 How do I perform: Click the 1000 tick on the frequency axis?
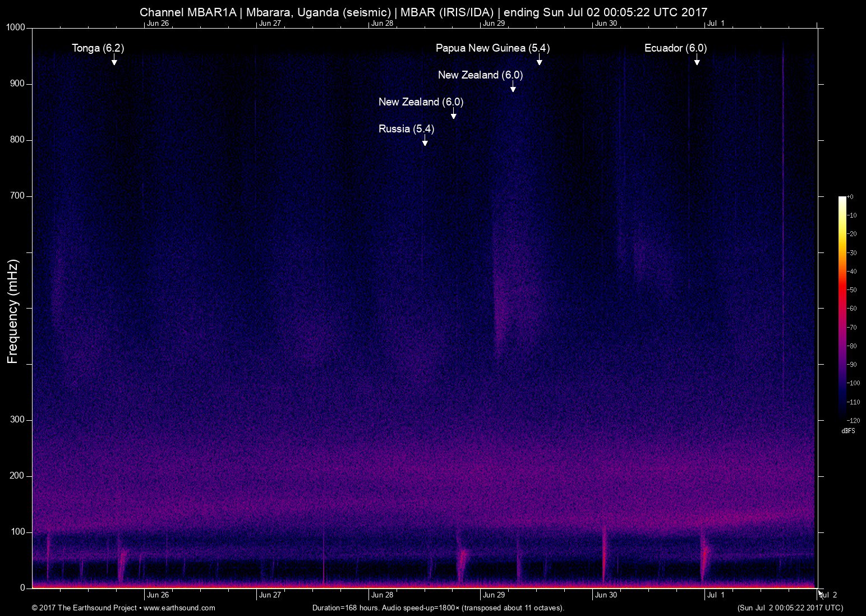[16, 27]
